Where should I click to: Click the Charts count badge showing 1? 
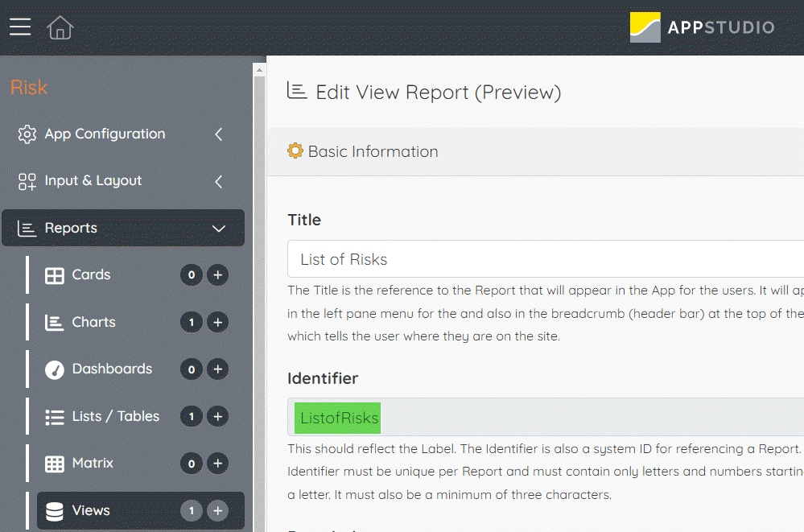point(192,322)
